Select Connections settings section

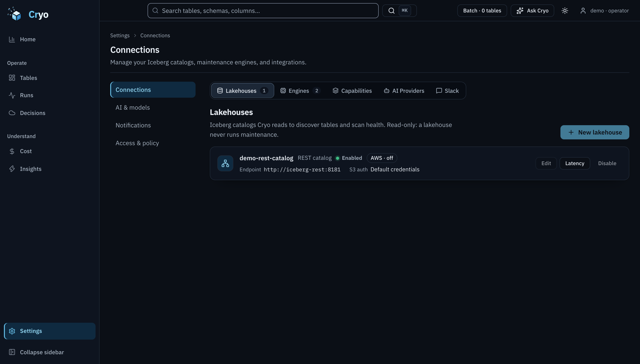coord(153,90)
